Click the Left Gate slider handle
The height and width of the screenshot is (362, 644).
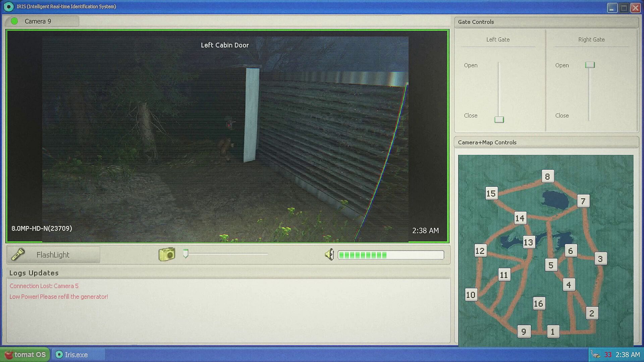[x=499, y=120]
